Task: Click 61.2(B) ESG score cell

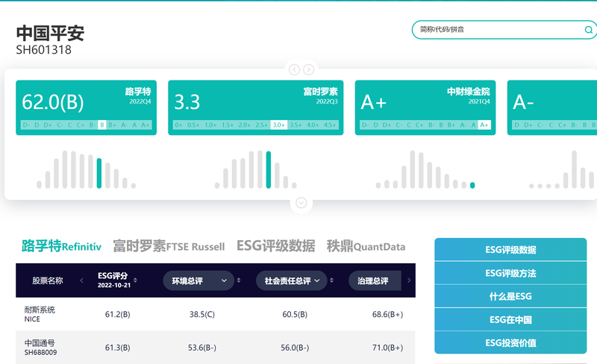Action: (x=117, y=315)
